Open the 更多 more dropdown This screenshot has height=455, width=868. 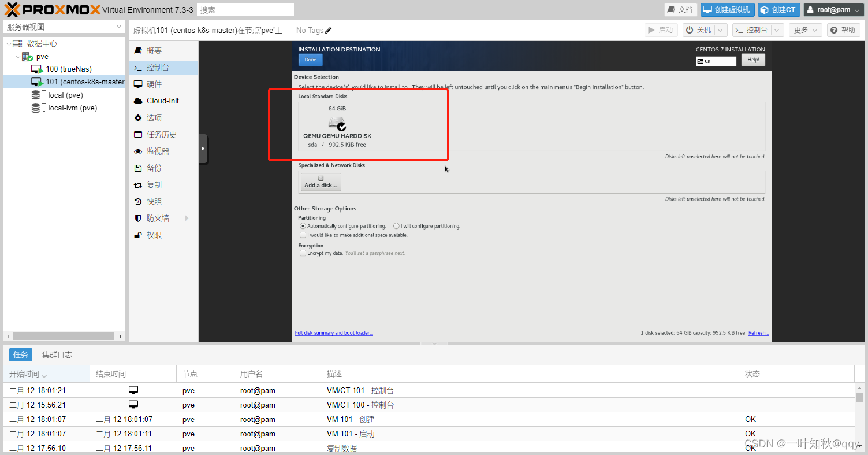pyautogui.click(x=805, y=30)
